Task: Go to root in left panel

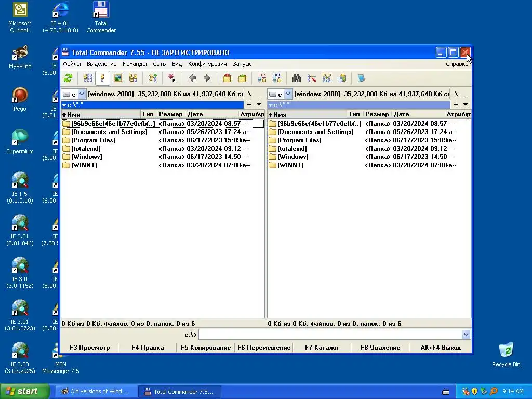Action: [x=250, y=94]
